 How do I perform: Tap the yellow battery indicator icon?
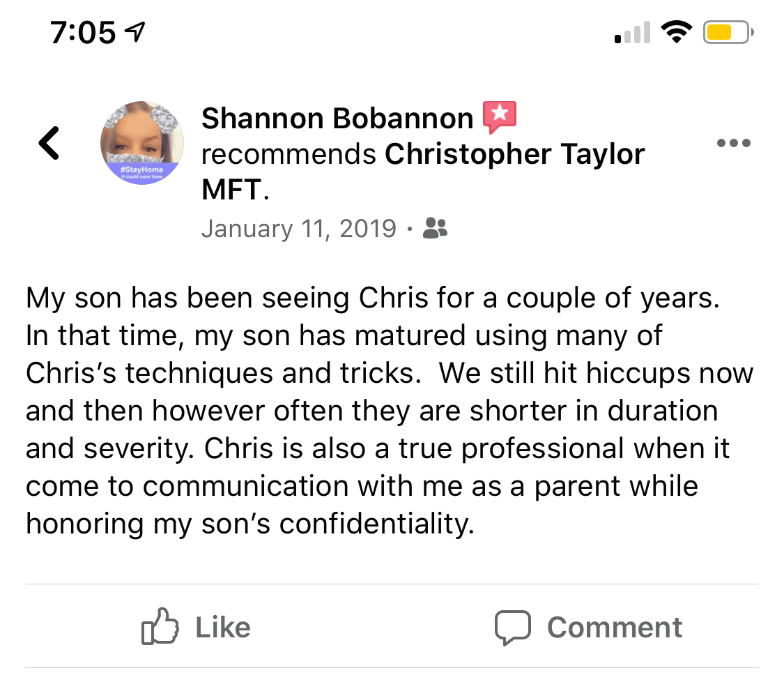click(728, 33)
